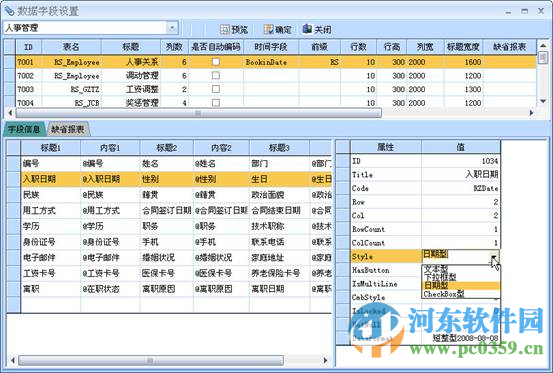Click top table scroll right arrow
The width and height of the screenshot is (553, 373).
point(531,113)
